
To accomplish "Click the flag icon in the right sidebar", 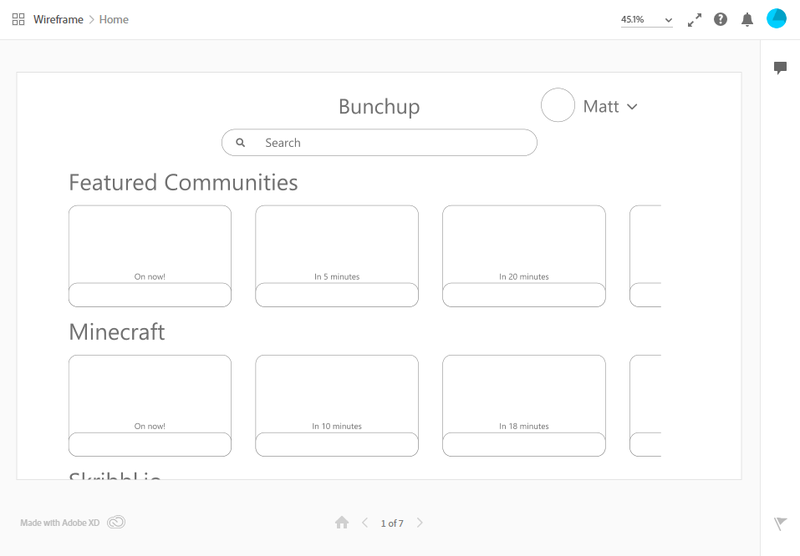I will click(780, 523).
